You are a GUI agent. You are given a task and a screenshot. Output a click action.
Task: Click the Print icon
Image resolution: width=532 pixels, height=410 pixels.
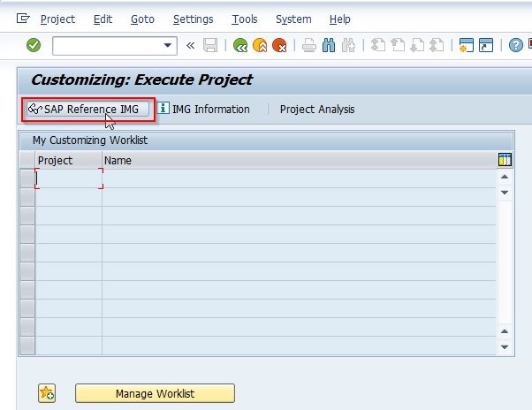tap(309, 45)
